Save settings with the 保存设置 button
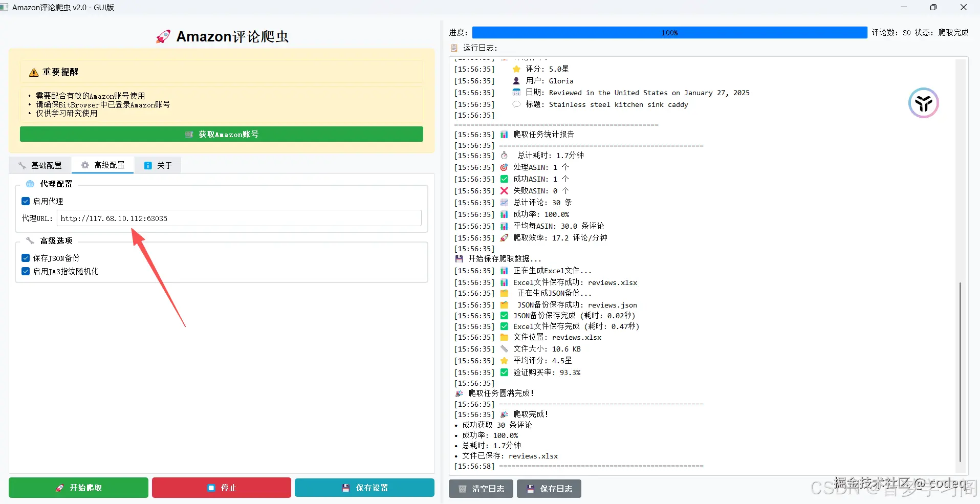 (x=364, y=488)
